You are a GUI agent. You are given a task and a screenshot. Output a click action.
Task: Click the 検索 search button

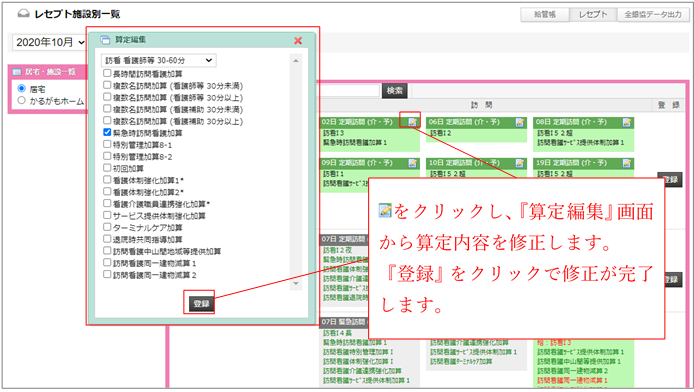point(394,90)
